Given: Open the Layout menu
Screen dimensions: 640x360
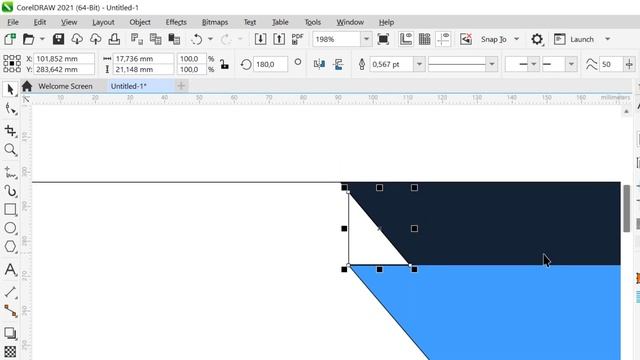Looking at the screenshot, I should pyautogui.click(x=103, y=22).
